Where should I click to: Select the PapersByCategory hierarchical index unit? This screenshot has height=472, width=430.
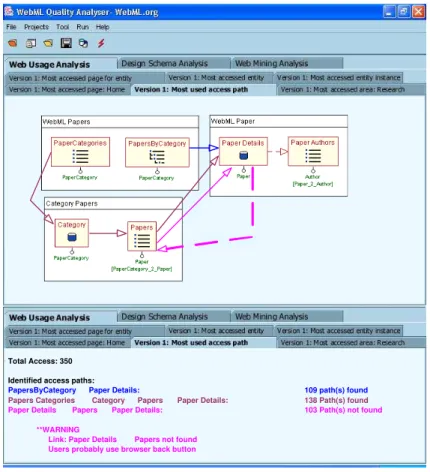click(157, 153)
